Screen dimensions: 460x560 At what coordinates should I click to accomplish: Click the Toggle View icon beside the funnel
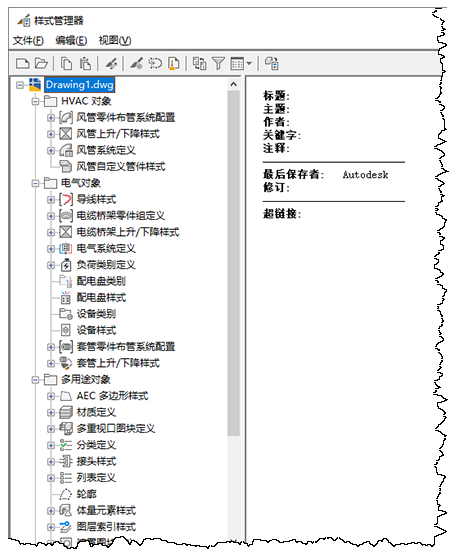(x=200, y=64)
